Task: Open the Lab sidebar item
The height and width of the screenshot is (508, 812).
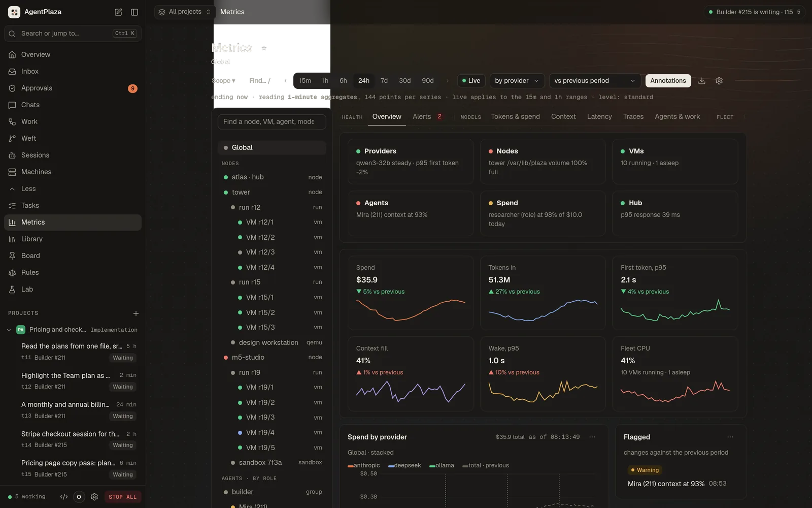Action: 73,289
